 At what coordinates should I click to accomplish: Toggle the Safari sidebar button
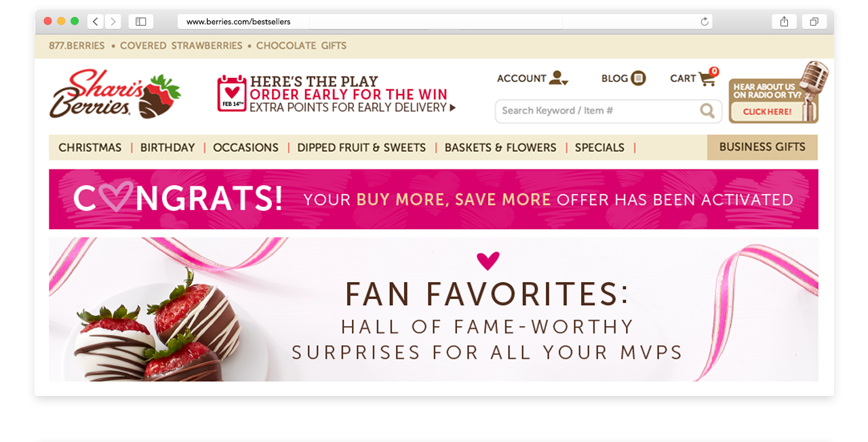click(x=140, y=22)
